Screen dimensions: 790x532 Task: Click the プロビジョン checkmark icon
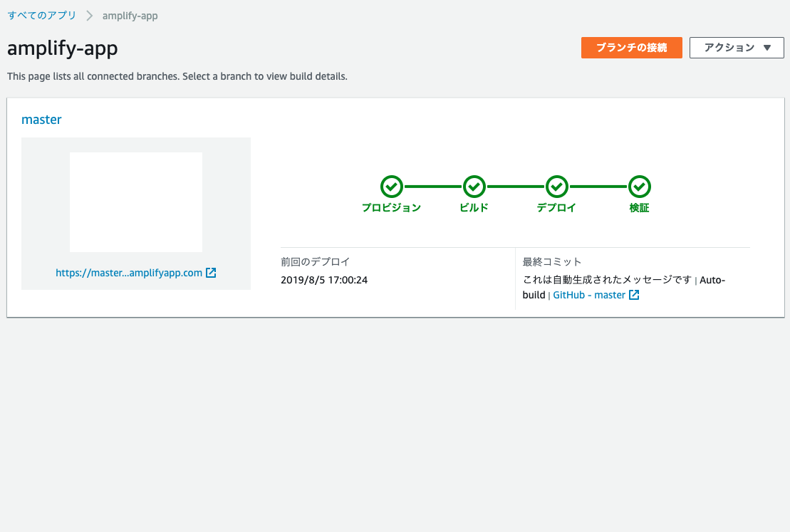[x=392, y=187]
